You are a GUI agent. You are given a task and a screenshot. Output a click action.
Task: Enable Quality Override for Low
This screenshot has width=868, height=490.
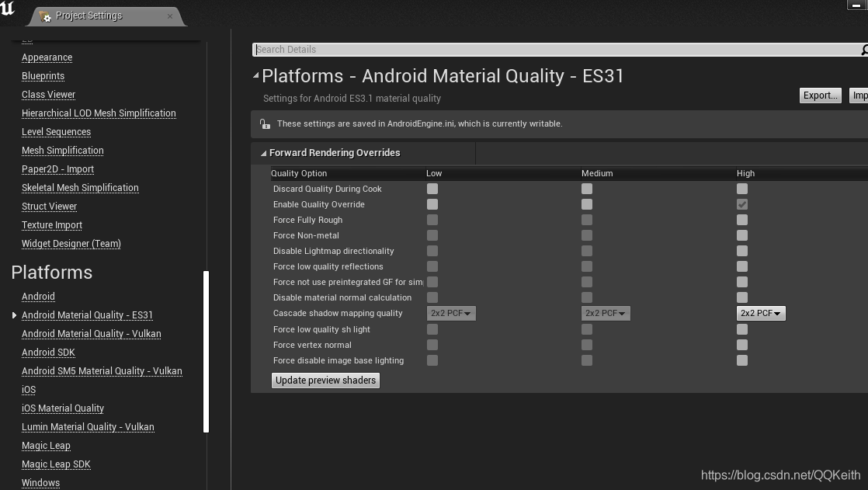[432, 204]
